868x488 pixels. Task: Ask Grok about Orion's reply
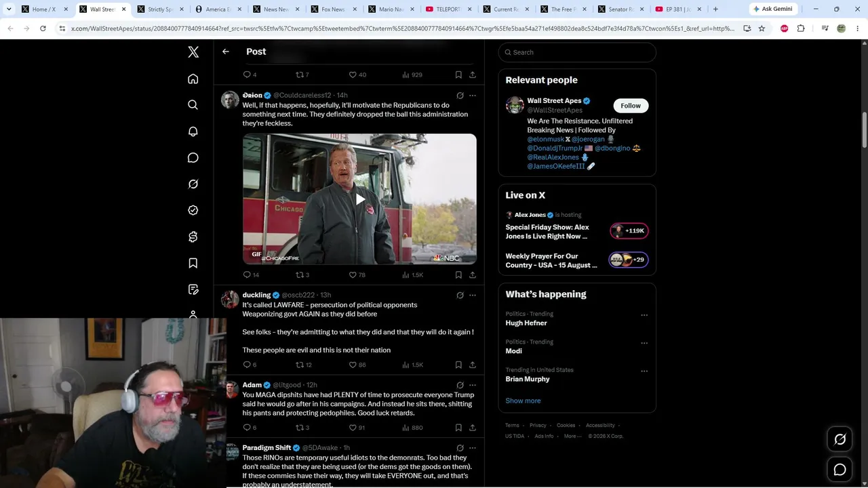pos(460,96)
